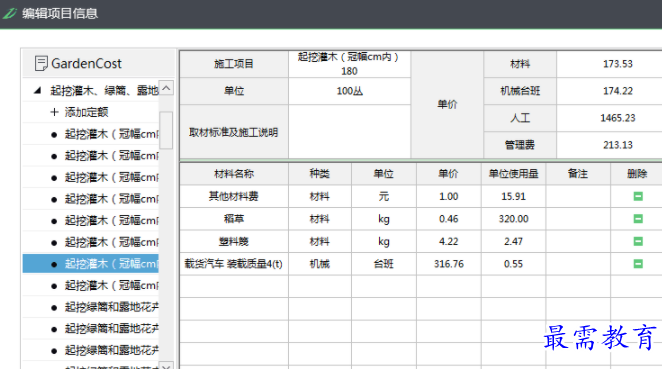Select the 174.22 机械台班 price value
Screen dimensions: 665x369
pyautogui.click(x=618, y=91)
